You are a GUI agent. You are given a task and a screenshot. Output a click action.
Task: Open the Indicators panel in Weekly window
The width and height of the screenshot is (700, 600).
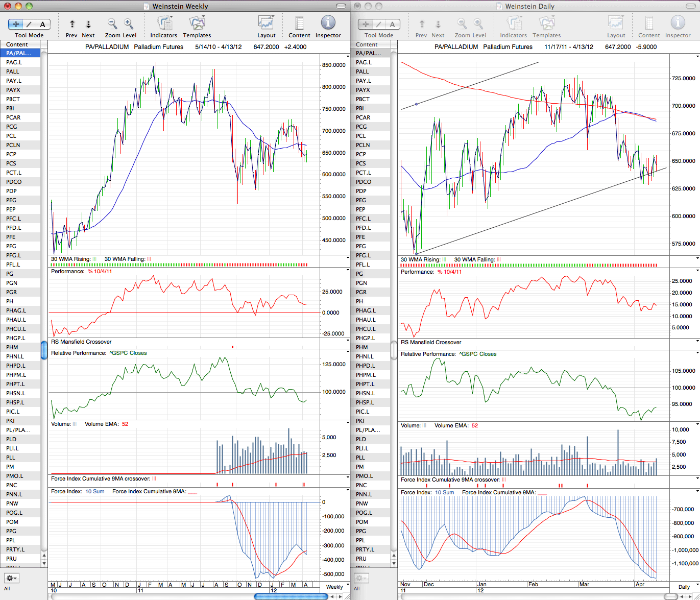click(164, 23)
